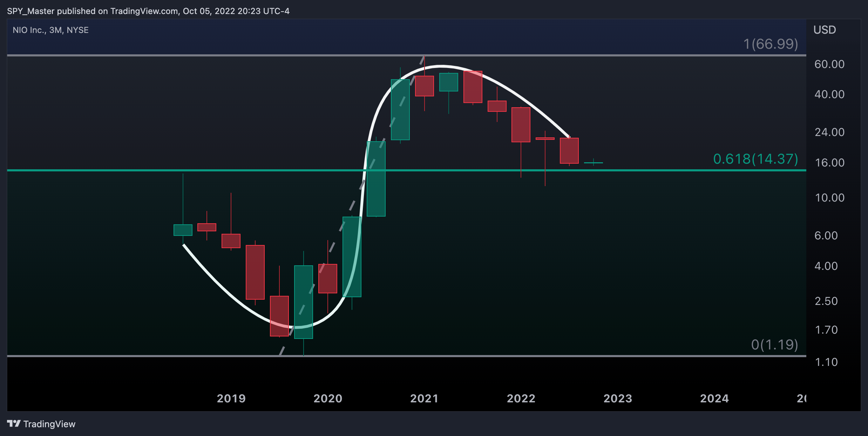868x436 pixels.
Task: Click the 24.00 price axis label
Action: [x=829, y=132]
